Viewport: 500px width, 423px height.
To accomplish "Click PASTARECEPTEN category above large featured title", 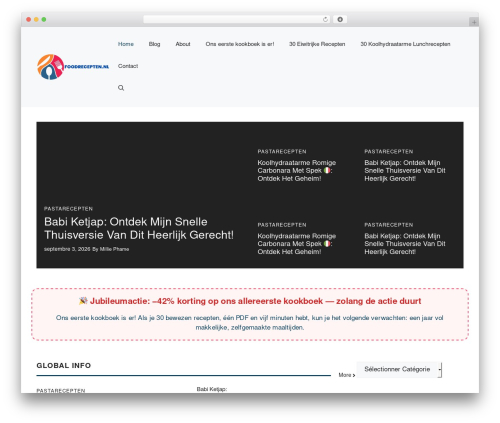I will click(x=68, y=209).
